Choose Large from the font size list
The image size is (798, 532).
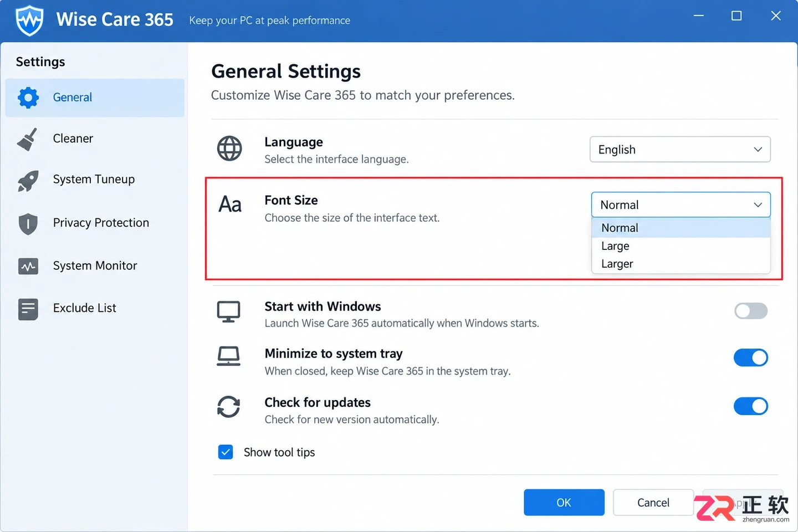681,246
